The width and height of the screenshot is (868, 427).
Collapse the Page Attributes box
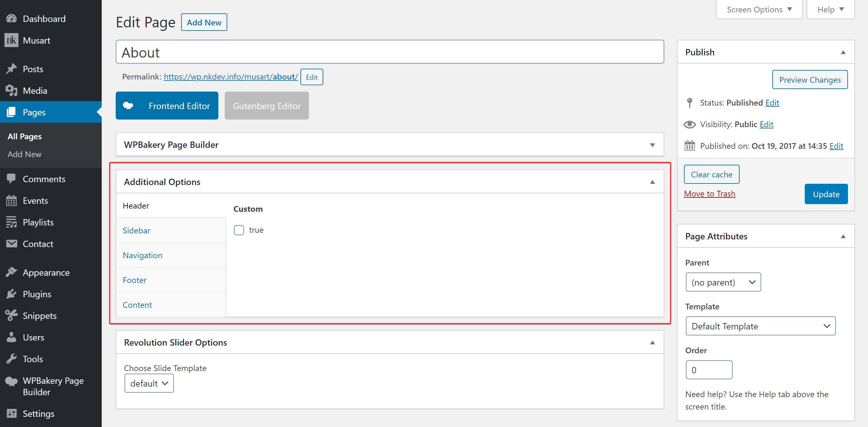click(843, 236)
